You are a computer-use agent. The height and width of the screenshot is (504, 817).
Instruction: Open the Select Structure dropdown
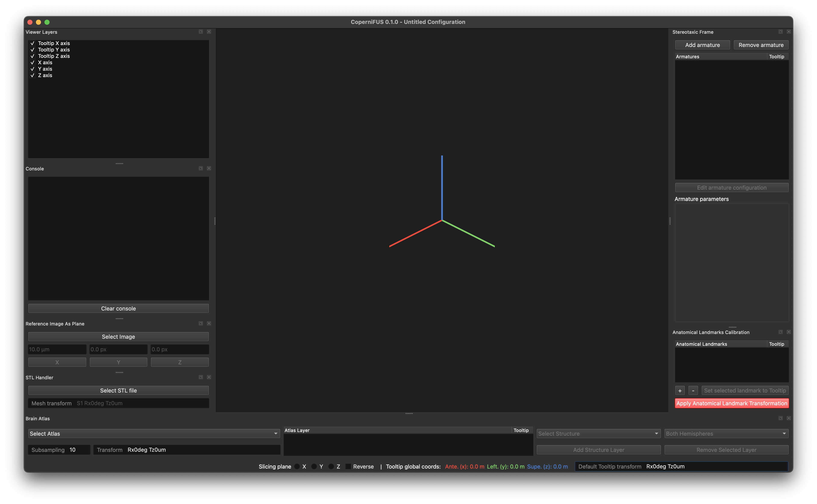(x=599, y=434)
